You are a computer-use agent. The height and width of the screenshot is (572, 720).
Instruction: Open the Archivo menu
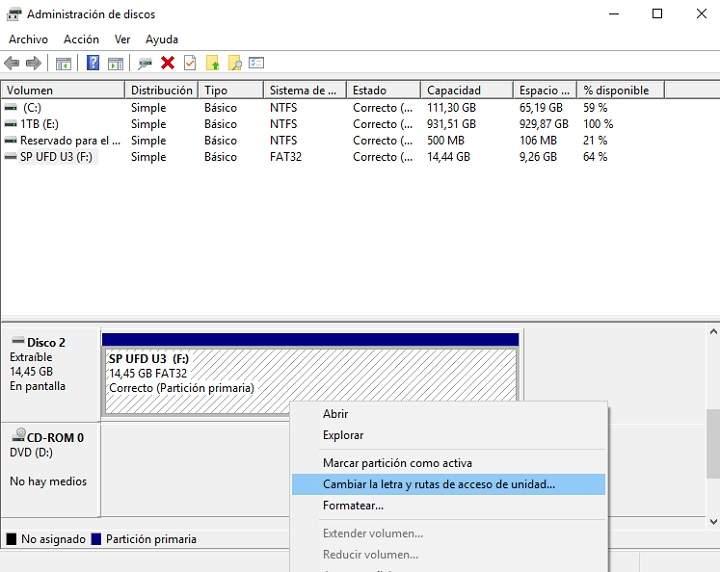(28, 39)
